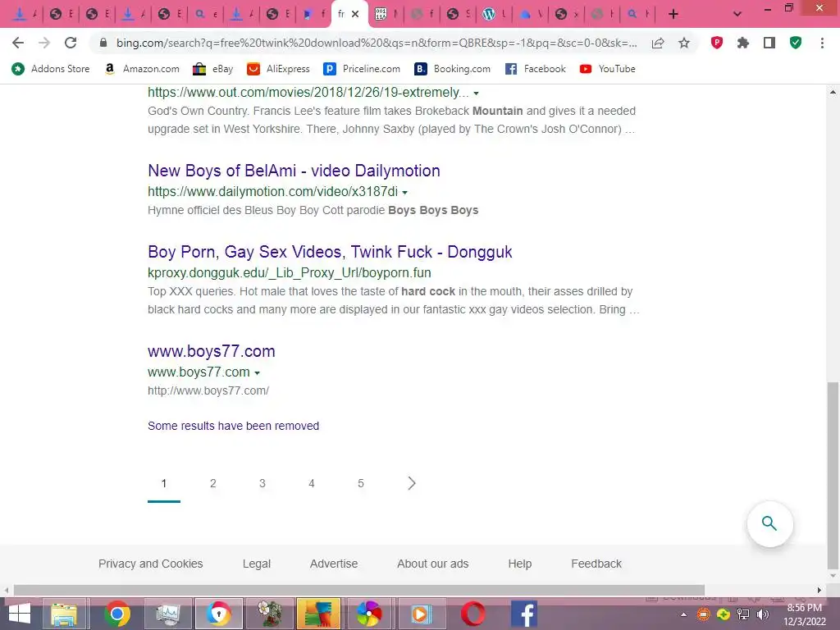The width and height of the screenshot is (840, 630).
Task: Open About our ads footer link
Action: point(433,564)
